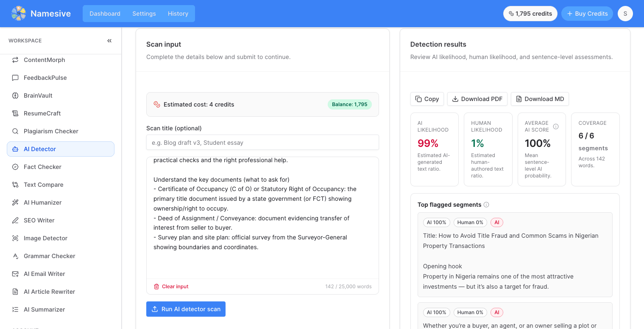
Task: Click the info icon beside Average AI Score
Action: pos(556,127)
